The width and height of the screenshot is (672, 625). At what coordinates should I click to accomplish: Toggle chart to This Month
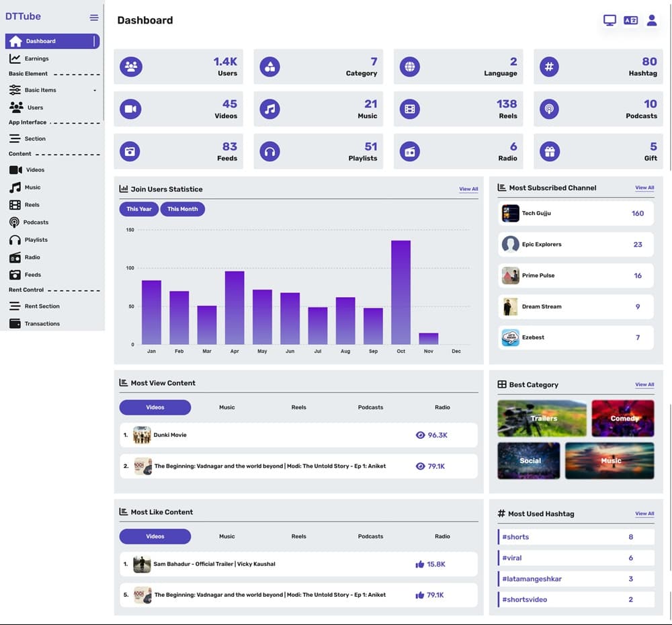(x=182, y=209)
